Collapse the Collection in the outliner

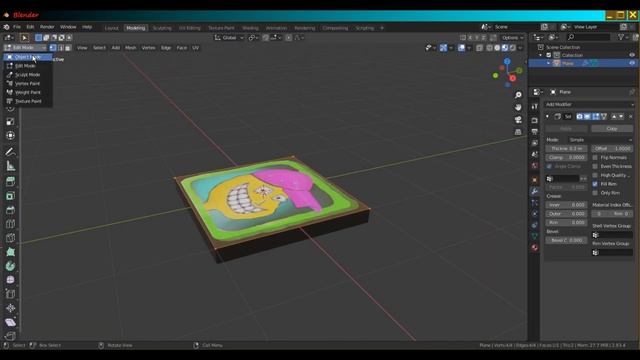(x=541, y=55)
